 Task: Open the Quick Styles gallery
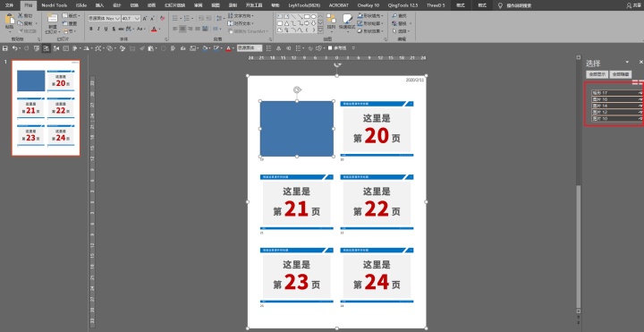click(347, 22)
